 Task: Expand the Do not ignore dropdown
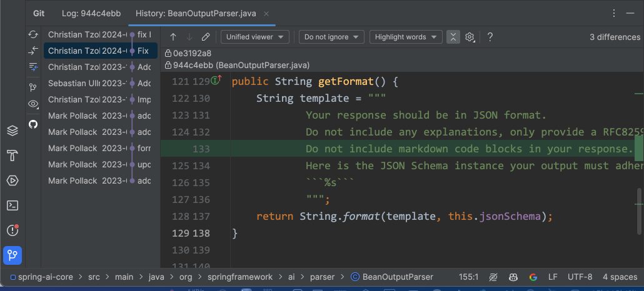pyautogui.click(x=331, y=37)
